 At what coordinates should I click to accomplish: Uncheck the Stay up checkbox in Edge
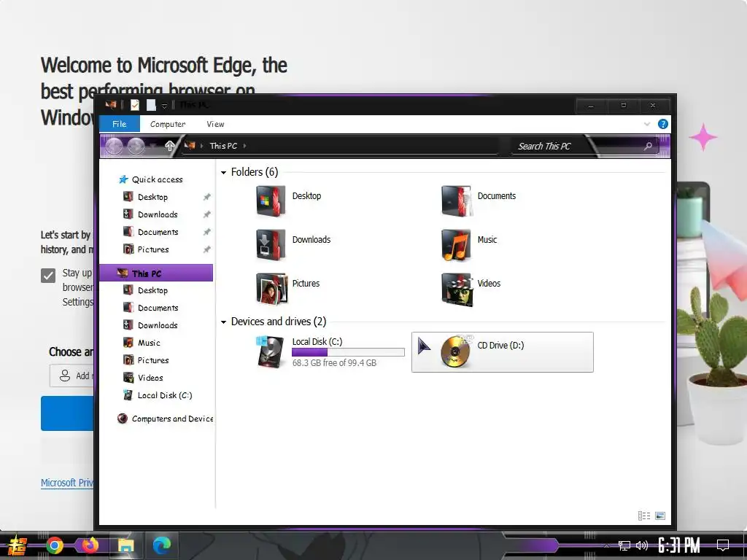(x=48, y=275)
